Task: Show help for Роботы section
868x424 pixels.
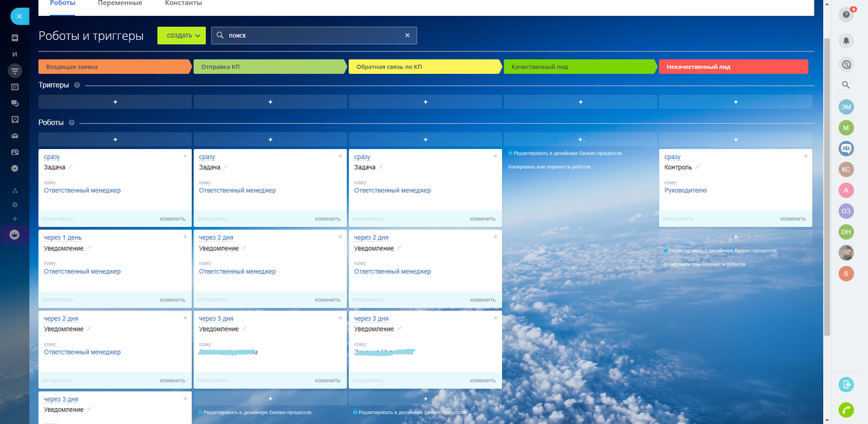Action: pyautogui.click(x=72, y=122)
